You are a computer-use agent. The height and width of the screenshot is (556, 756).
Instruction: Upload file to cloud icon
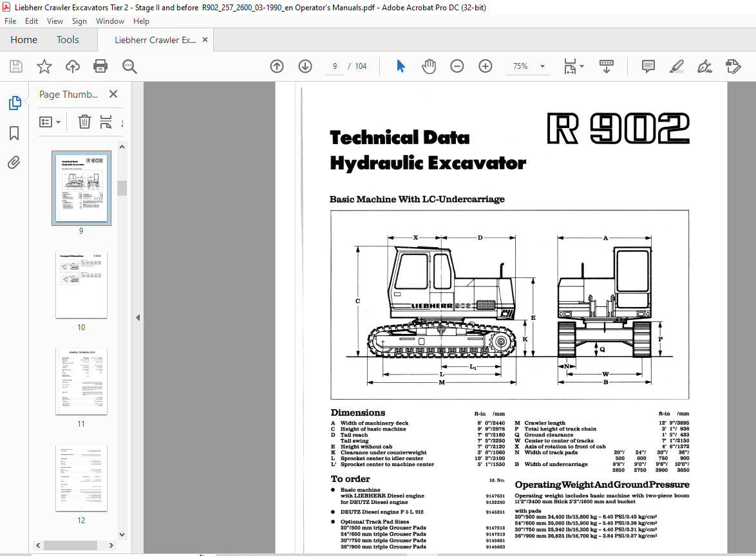pos(72,66)
